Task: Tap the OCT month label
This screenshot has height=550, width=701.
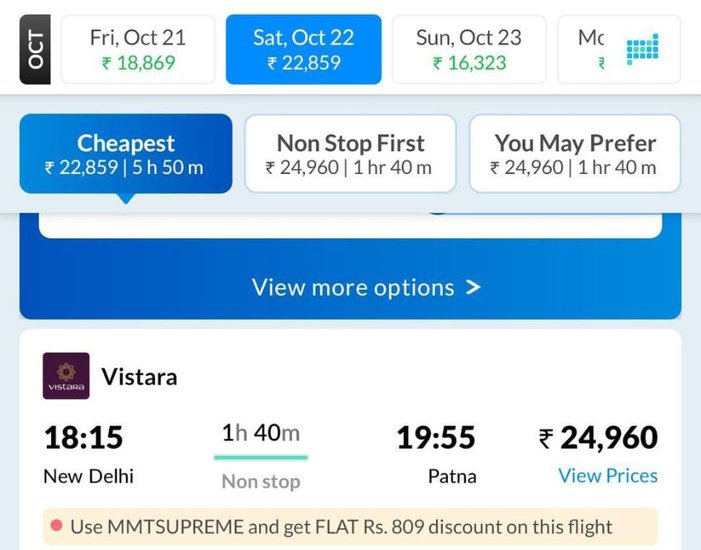Action: pyautogui.click(x=37, y=49)
